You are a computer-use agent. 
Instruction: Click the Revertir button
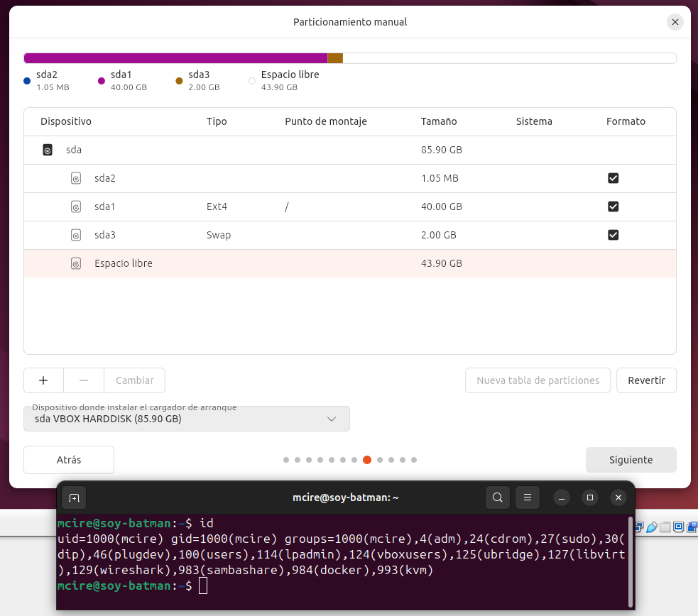(646, 380)
